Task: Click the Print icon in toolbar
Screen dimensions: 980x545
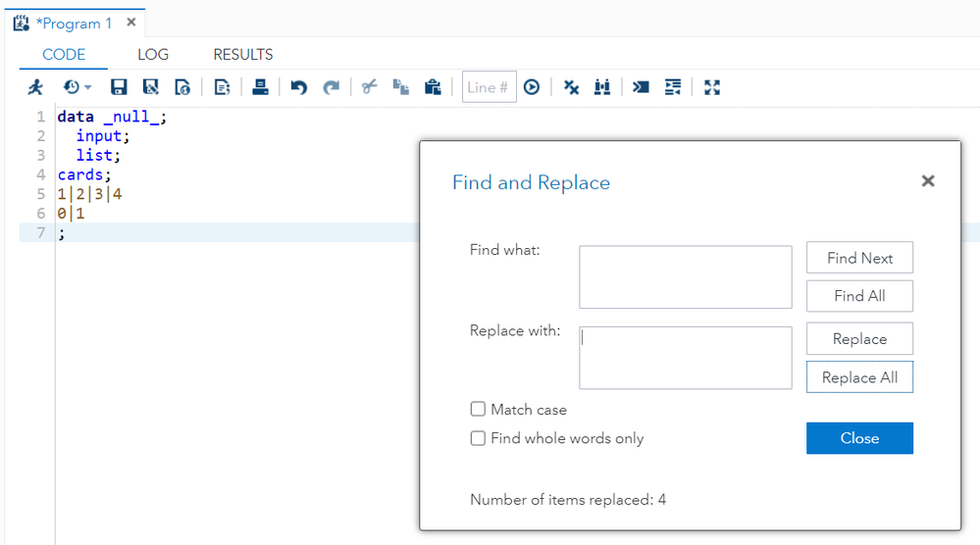Action: [x=260, y=87]
